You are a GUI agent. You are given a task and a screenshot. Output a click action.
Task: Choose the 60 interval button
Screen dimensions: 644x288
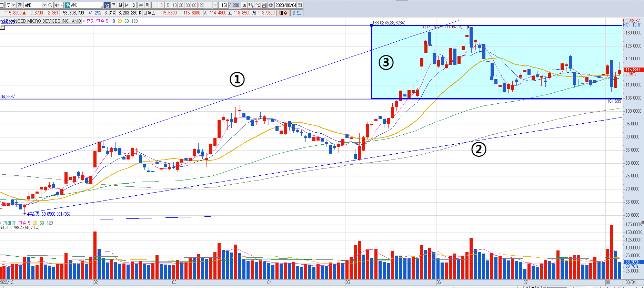(194, 5)
